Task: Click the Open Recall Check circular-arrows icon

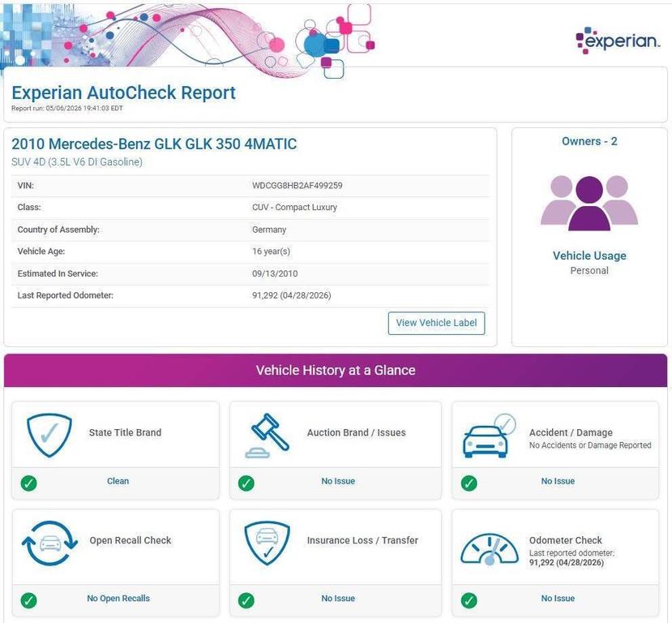Action: pos(49,544)
